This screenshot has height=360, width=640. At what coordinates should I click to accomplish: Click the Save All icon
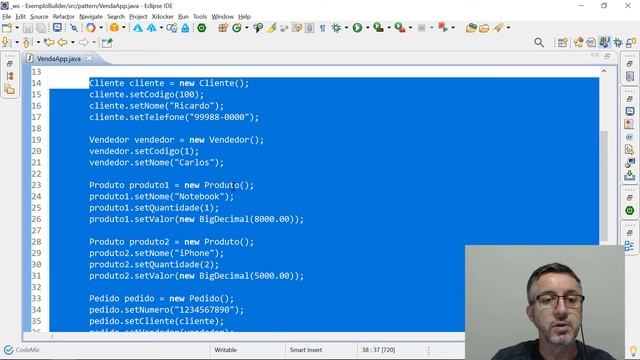point(41,28)
